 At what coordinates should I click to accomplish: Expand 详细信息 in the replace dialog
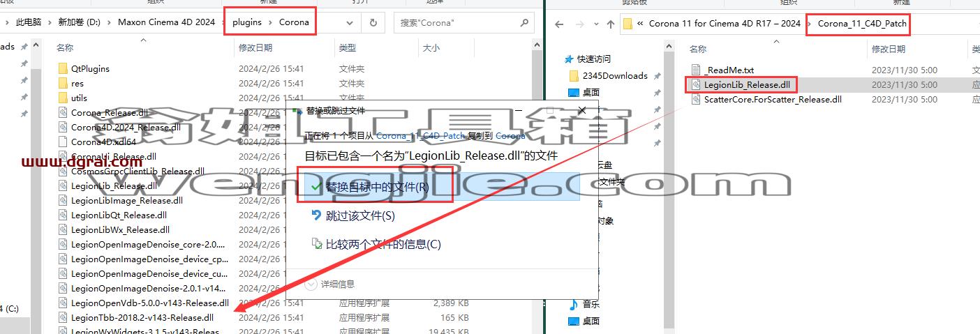coord(331,284)
